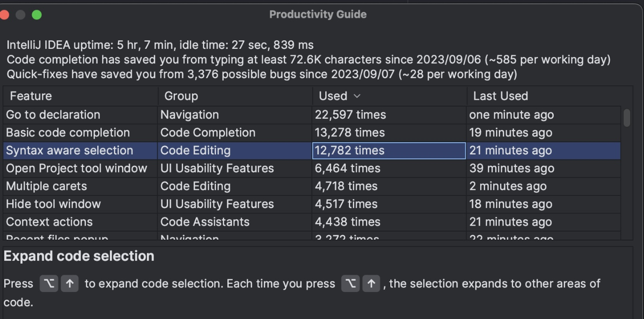The image size is (644, 319).
Task: Click the Code Assistants group cell
Action: point(205,222)
